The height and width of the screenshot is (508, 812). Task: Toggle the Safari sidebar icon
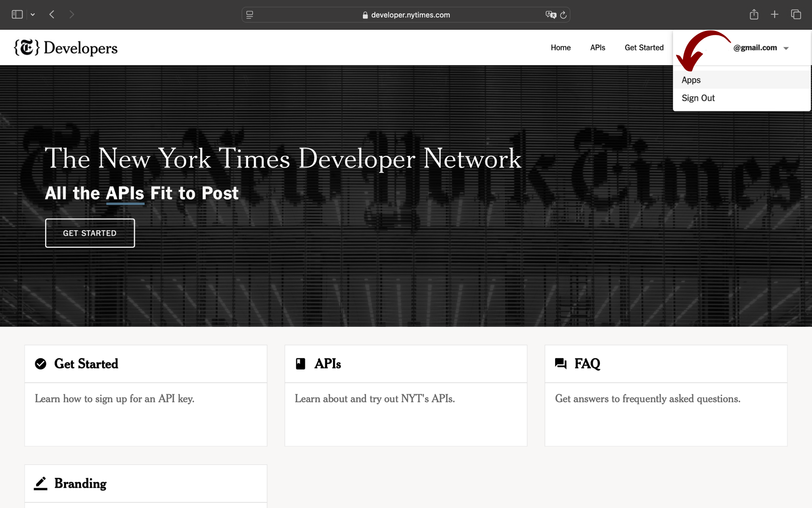click(x=17, y=15)
